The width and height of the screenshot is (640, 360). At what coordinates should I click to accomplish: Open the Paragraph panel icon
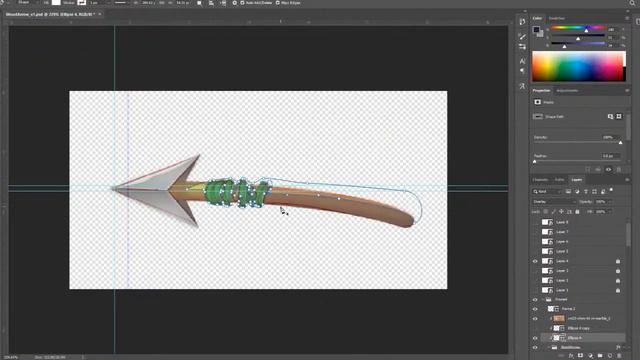(x=522, y=71)
